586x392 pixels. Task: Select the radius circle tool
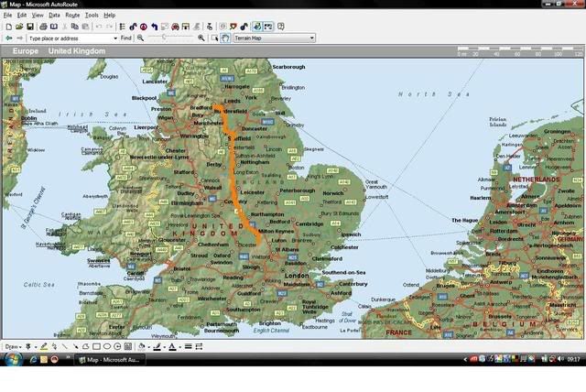click(117, 346)
